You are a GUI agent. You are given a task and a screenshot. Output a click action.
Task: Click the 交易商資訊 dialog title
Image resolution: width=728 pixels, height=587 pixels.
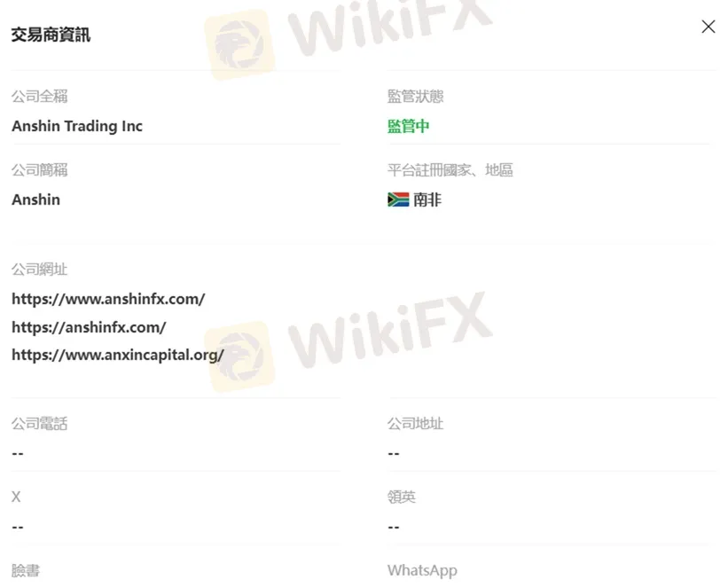coord(51,35)
